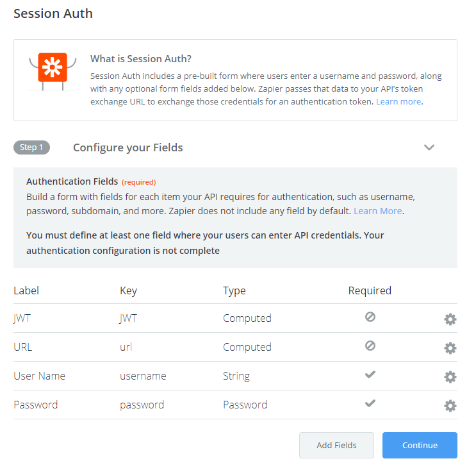This screenshot has width=476, height=470.
Task: Select the JWT label in the table
Action: pos(22,318)
